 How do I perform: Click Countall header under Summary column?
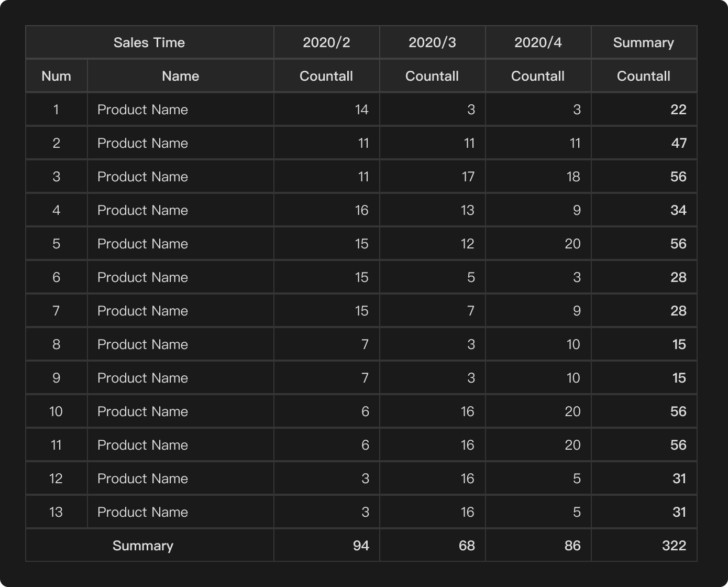[x=643, y=76]
